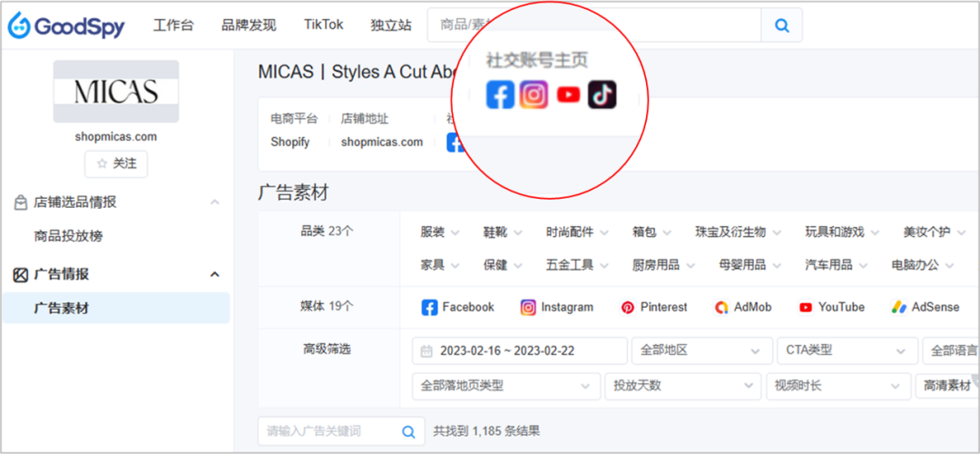This screenshot has width=980, height=454.
Task: Expand the 汽车用品 category dropdown
Action: click(x=837, y=265)
